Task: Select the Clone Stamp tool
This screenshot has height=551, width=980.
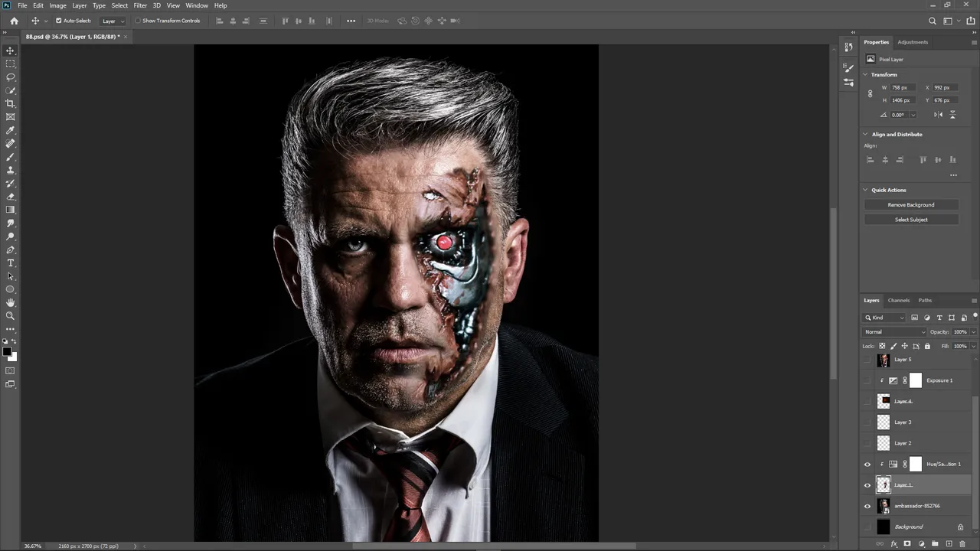Action: (x=10, y=170)
